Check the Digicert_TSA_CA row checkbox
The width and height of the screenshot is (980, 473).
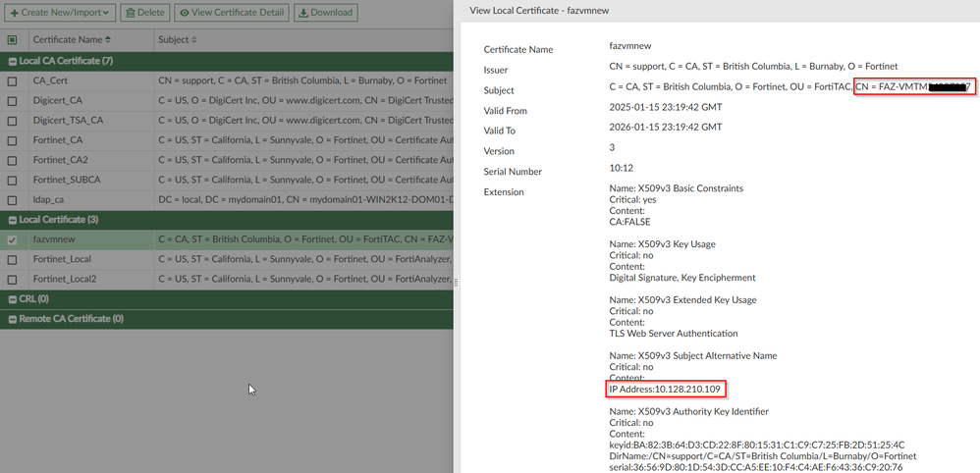coord(12,121)
